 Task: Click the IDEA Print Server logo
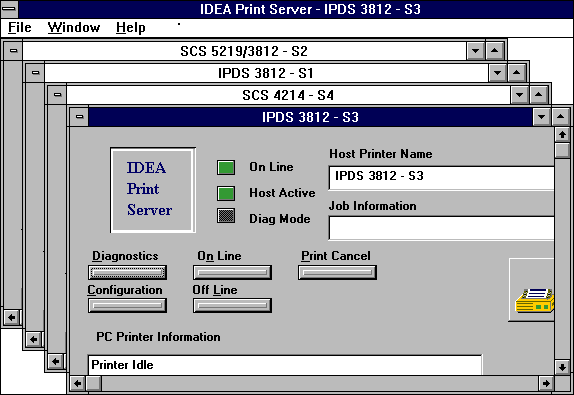[x=153, y=190]
